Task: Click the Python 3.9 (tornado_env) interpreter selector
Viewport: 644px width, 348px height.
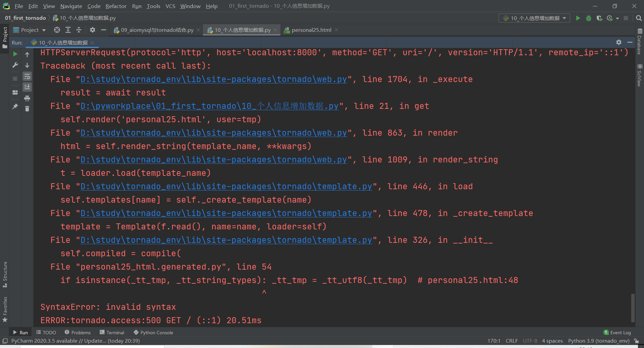Action: tap(599, 341)
